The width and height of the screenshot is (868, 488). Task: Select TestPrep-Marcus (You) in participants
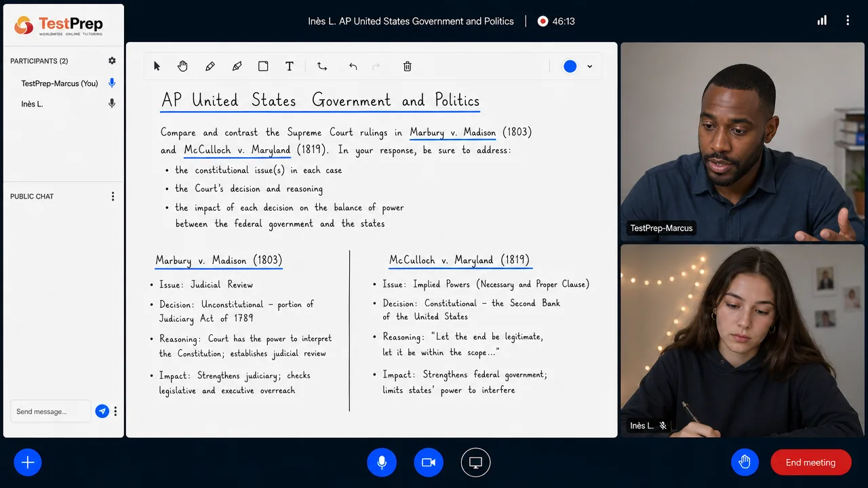60,83
